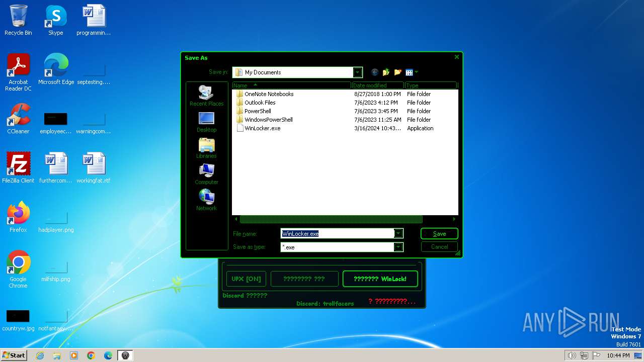
Task: Open Skype desktop shortcut
Action: (55, 20)
